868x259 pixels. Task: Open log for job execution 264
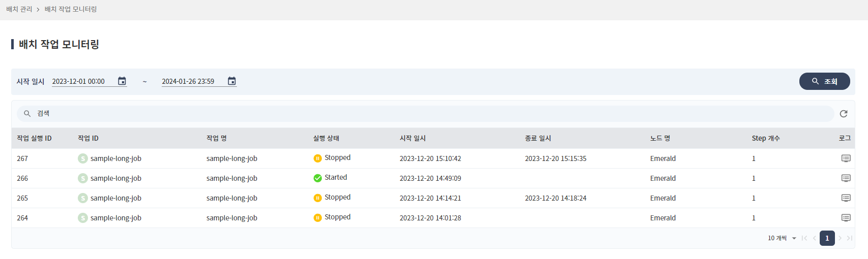[846, 218]
